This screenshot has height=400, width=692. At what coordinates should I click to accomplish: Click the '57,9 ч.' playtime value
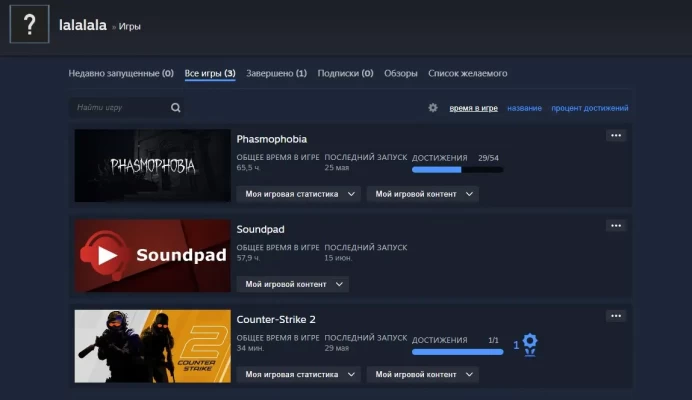point(248,258)
